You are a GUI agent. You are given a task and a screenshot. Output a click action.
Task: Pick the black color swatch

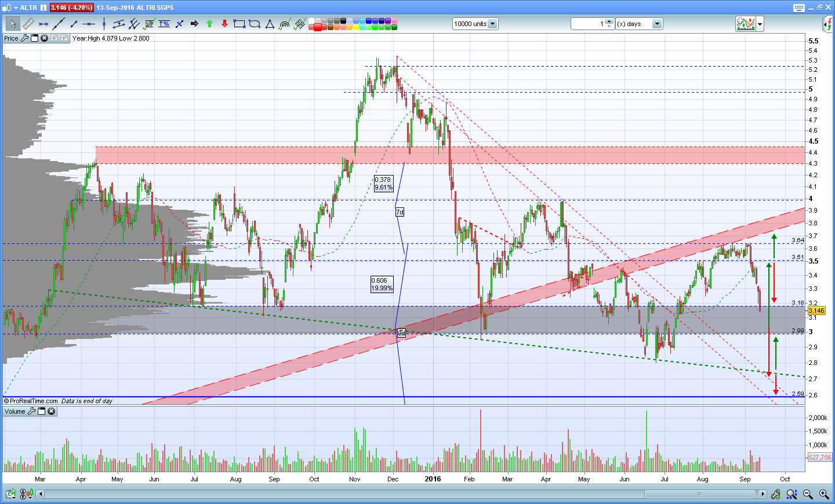343,21
